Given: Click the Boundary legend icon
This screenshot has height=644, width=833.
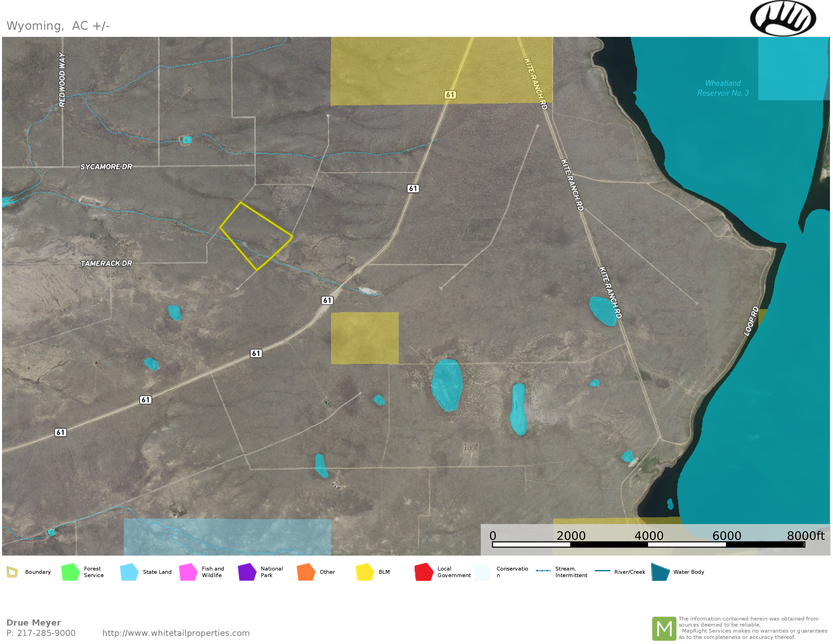Looking at the screenshot, I should 12,572.
